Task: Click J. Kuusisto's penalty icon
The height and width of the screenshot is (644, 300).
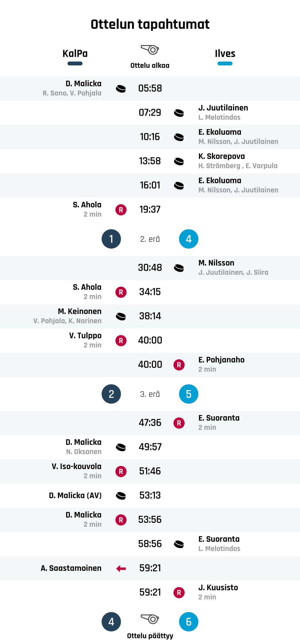Action: pyautogui.click(x=179, y=592)
